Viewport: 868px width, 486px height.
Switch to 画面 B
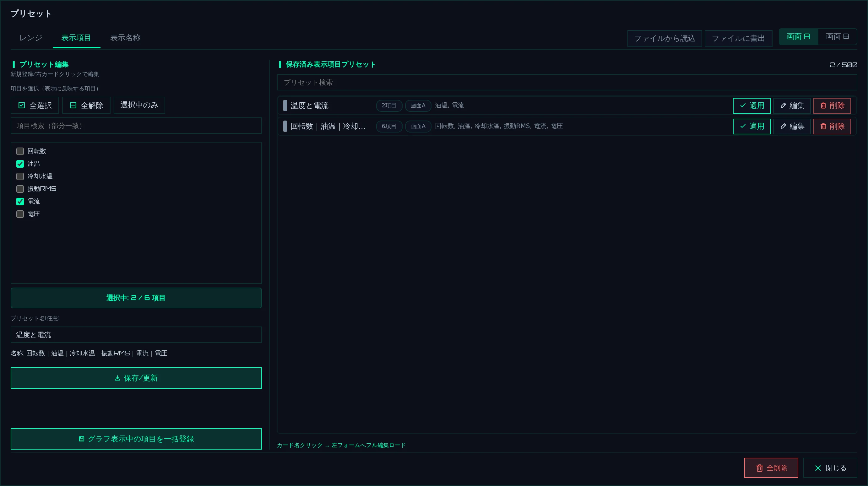coord(837,37)
